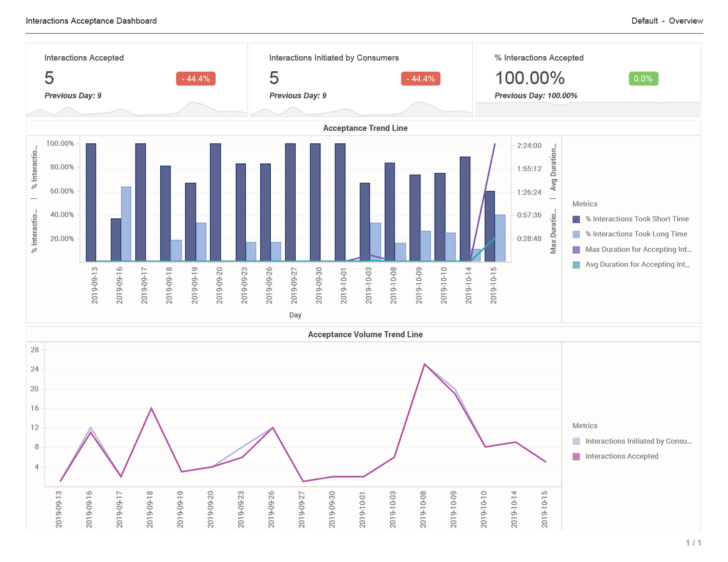Click the red -44.4% badge on Interactions Accepted
Screen dimensions: 728x562
196,79
